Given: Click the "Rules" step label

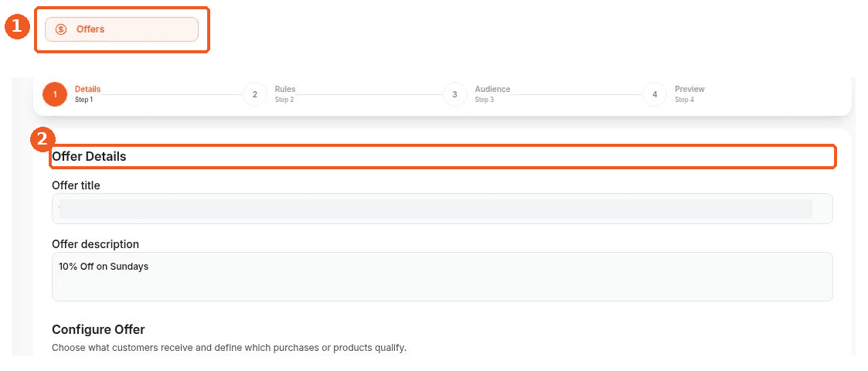Looking at the screenshot, I should point(285,89).
